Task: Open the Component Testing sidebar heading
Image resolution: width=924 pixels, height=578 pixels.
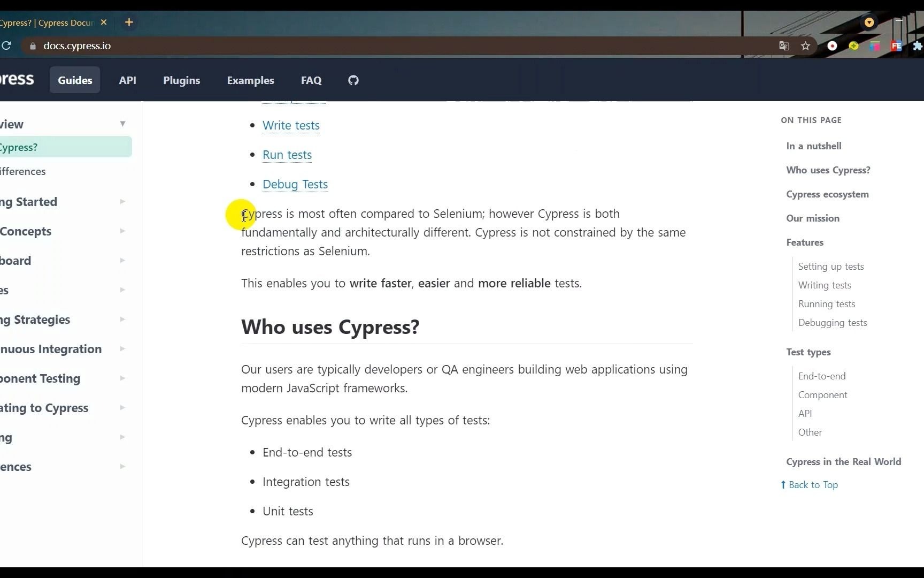Action: (x=40, y=379)
